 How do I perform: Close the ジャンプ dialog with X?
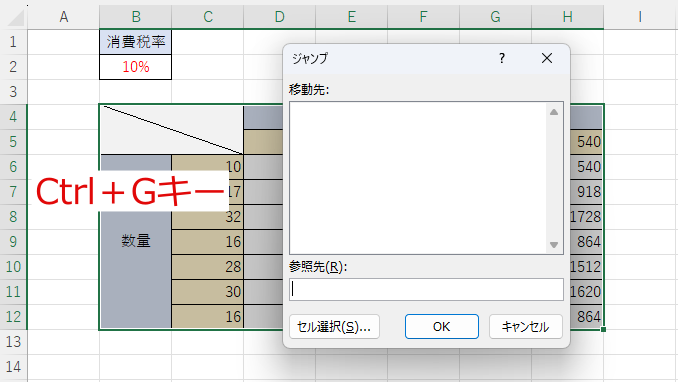click(x=547, y=58)
